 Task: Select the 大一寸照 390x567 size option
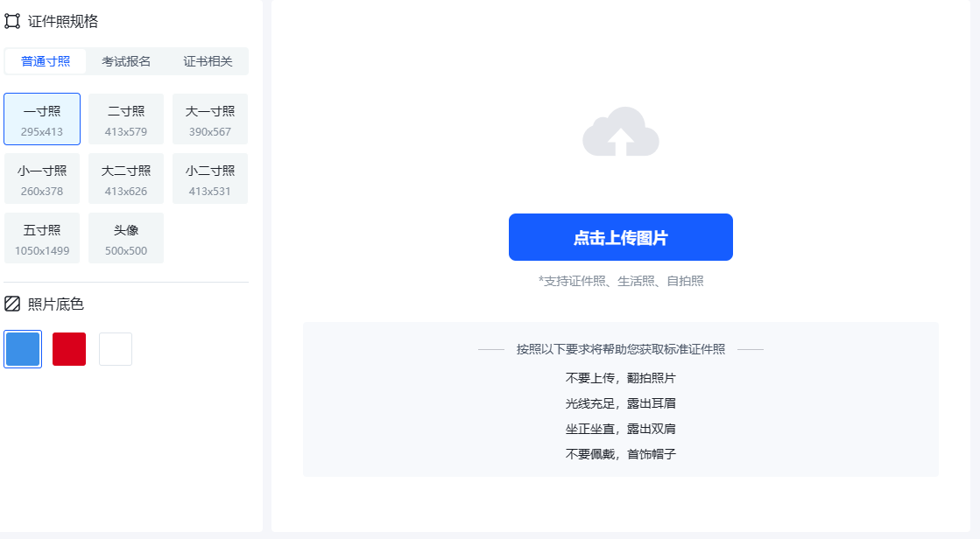coord(209,119)
